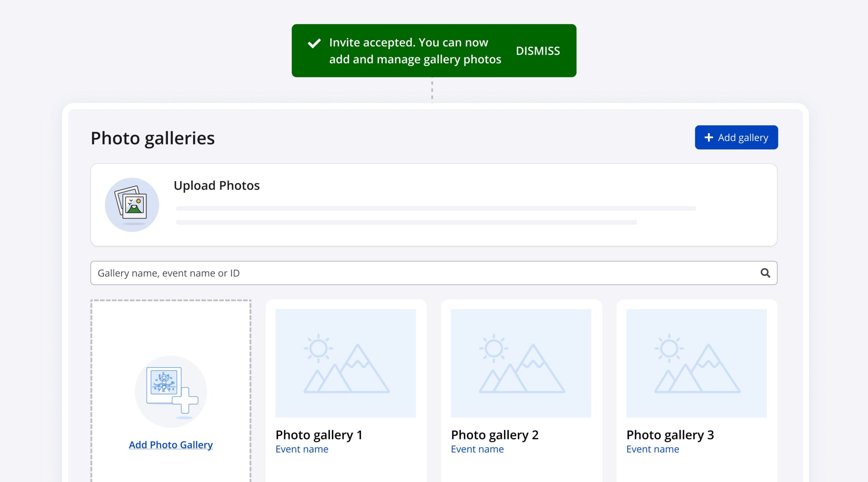Click Event name link under gallery 1

pos(302,449)
